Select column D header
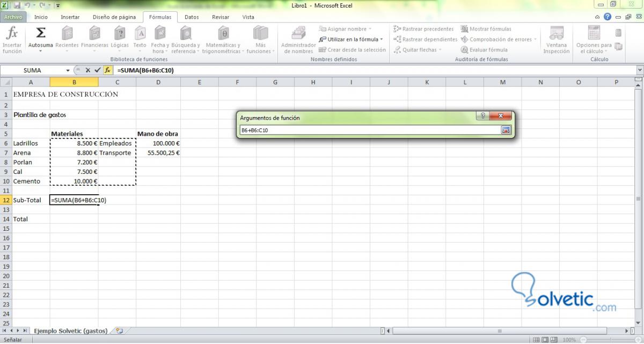This screenshot has height=344, width=644. click(x=158, y=82)
